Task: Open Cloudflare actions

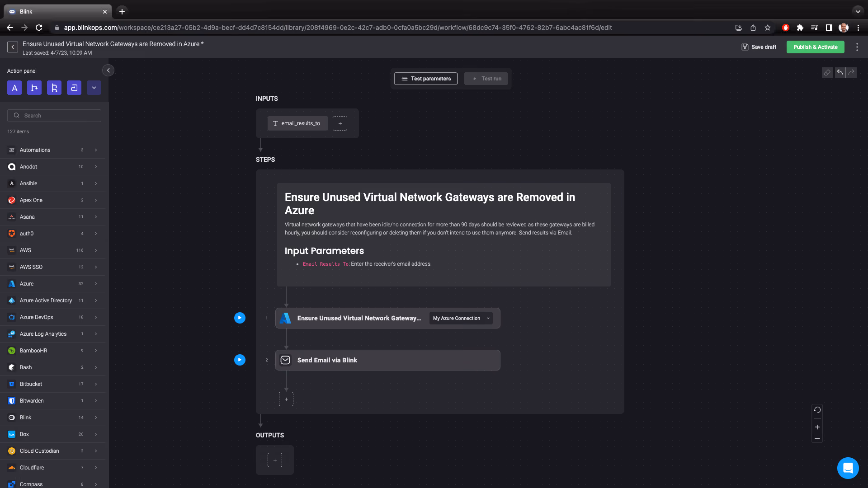Action: (x=52, y=468)
